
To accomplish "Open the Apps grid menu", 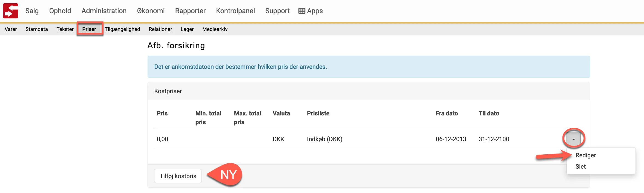I will pos(311,11).
